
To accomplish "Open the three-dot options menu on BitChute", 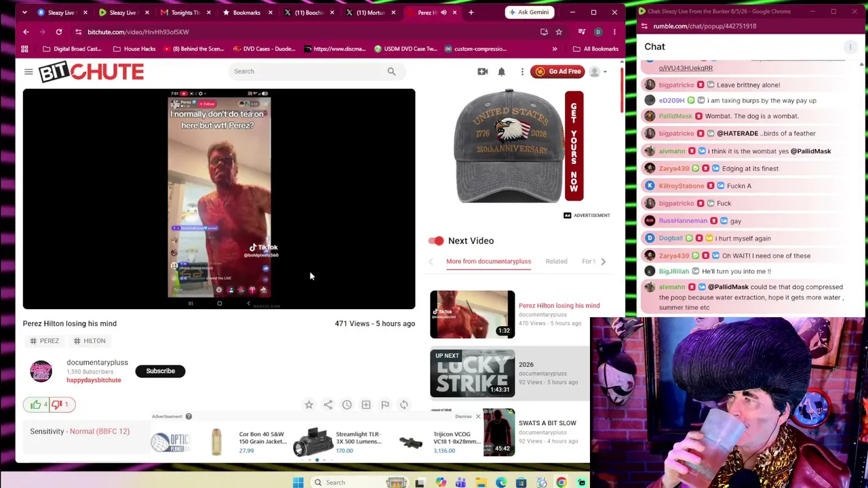I will (x=522, y=71).
